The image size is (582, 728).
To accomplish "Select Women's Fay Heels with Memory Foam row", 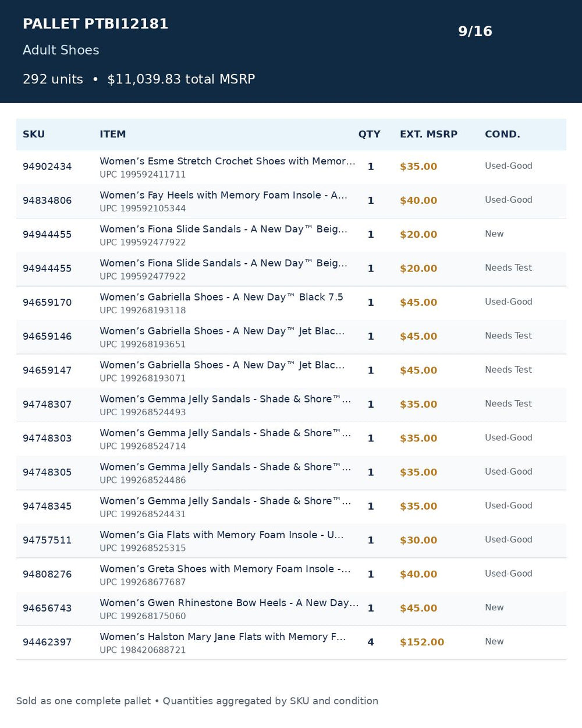I will pyautogui.click(x=291, y=201).
